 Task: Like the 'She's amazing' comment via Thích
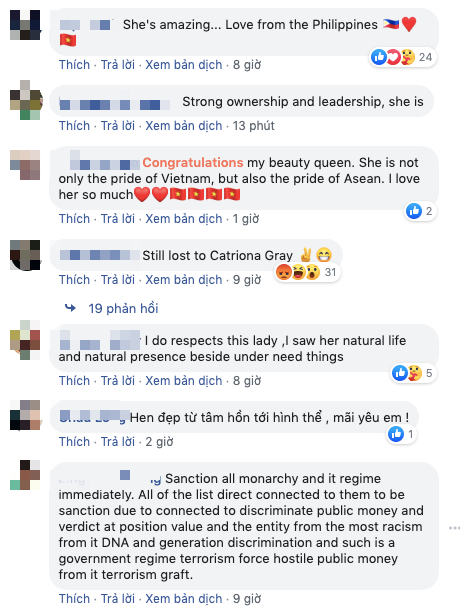coord(74,64)
